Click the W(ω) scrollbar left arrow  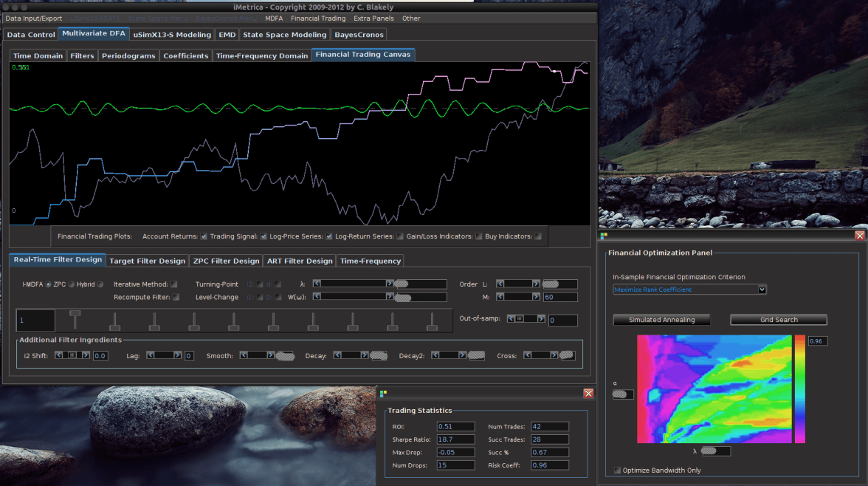point(317,297)
